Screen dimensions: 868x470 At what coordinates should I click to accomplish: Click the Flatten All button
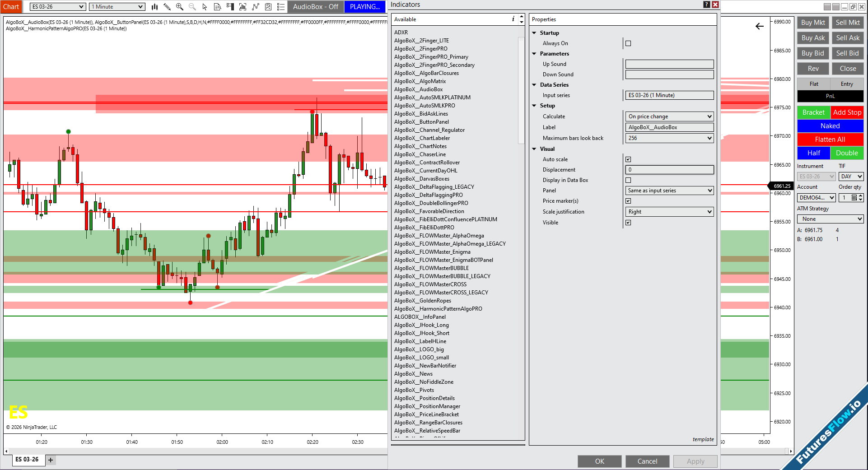[830, 140]
